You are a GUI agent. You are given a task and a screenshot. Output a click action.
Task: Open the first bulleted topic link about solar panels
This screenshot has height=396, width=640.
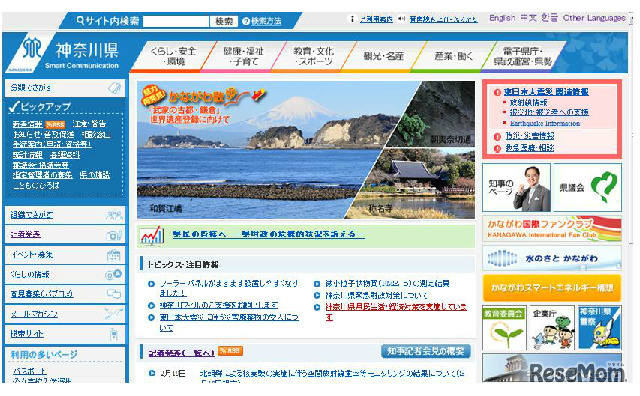pos(229,288)
